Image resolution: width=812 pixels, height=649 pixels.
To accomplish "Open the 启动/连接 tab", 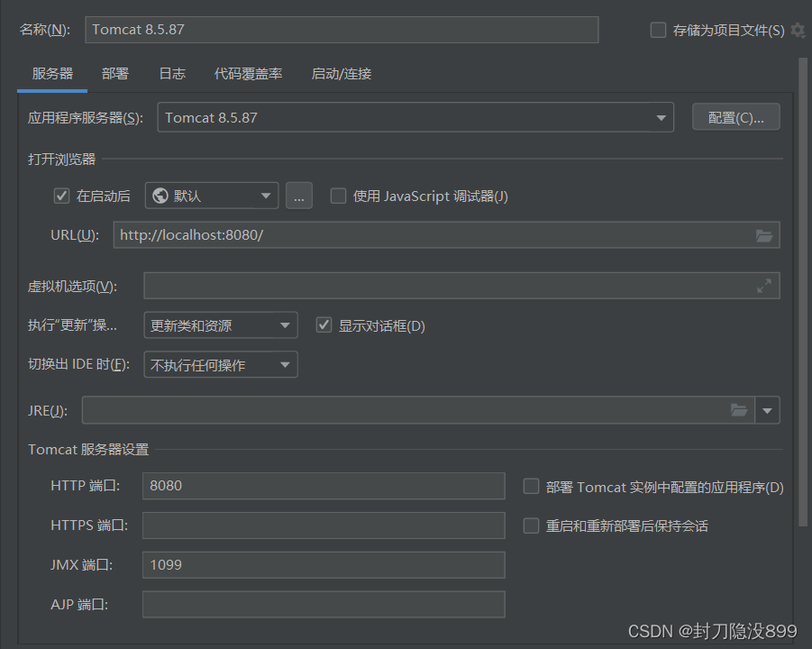I will tap(341, 74).
